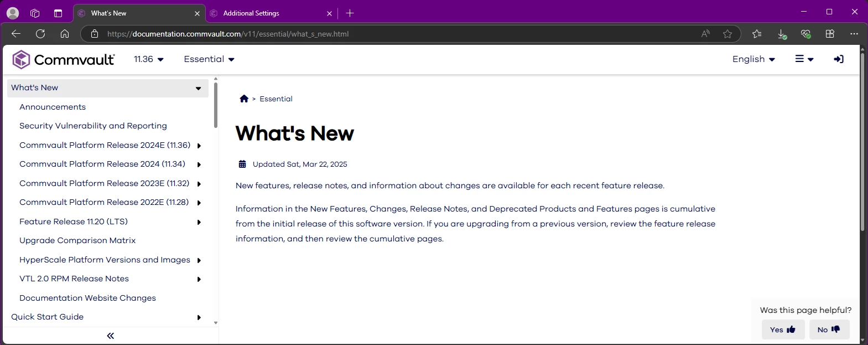
Task: Open the Essential edition dropdown
Action: (x=209, y=59)
